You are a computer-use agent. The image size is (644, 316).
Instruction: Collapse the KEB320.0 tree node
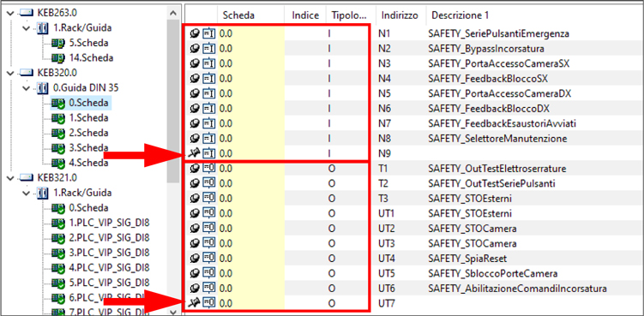10,73
